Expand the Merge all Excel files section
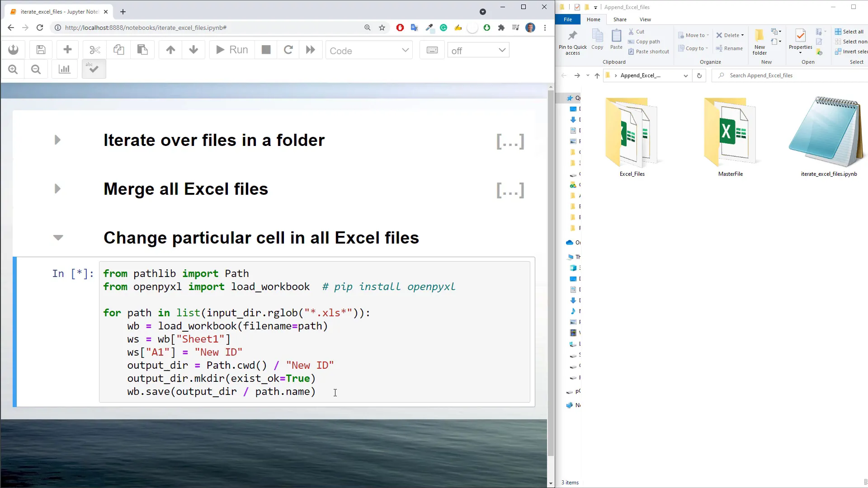 [x=57, y=189]
